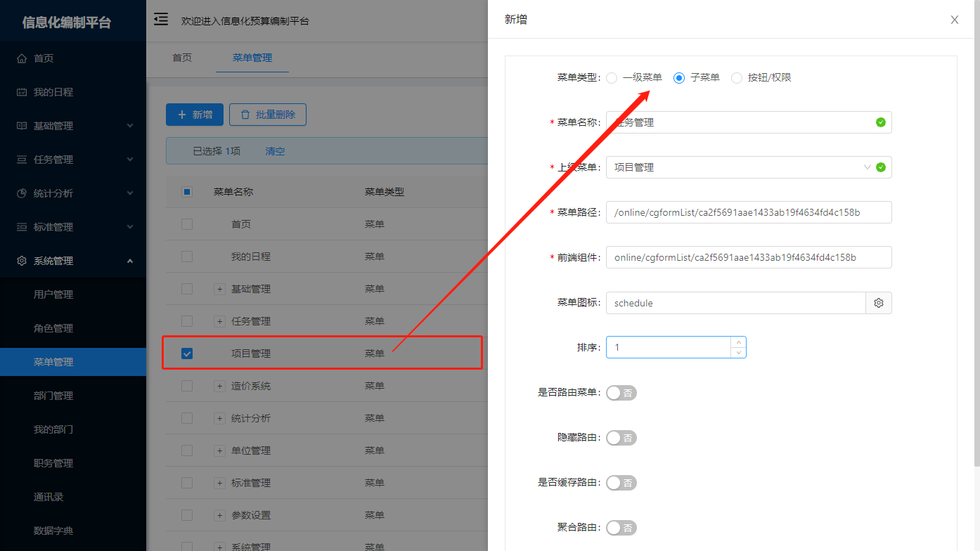Click green validation check in 菜单名称 field
The height and width of the screenshot is (551, 980).
point(881,122)
